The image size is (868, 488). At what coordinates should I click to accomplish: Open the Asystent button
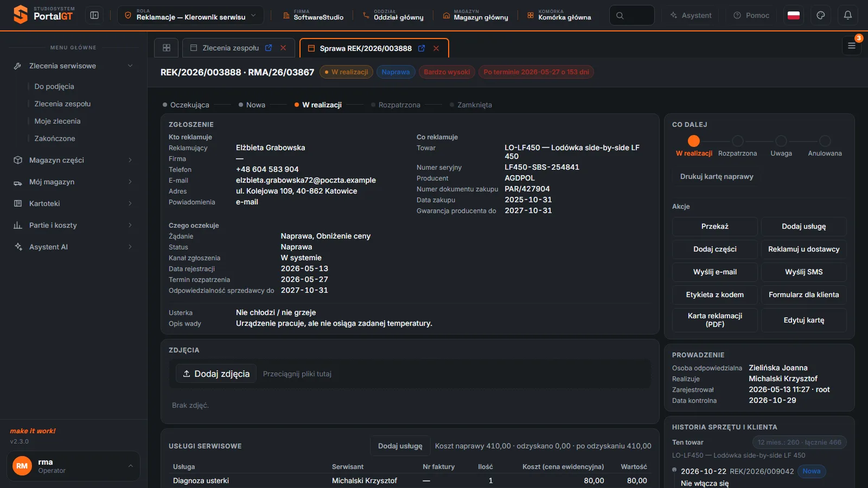(690, 15)
